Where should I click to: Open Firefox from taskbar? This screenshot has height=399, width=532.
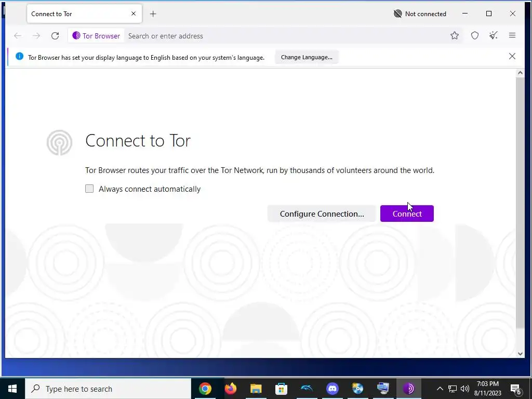click(230, 389)
